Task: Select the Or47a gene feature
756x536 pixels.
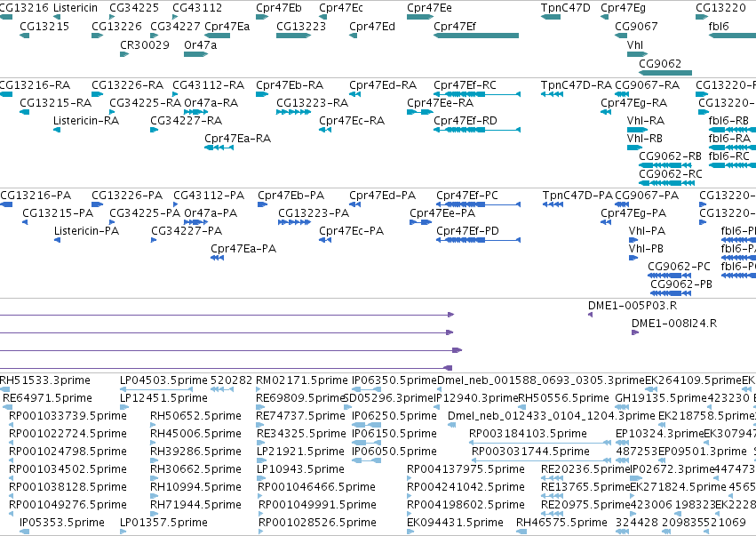Action: pyautogui.click(x=195, y=54)
